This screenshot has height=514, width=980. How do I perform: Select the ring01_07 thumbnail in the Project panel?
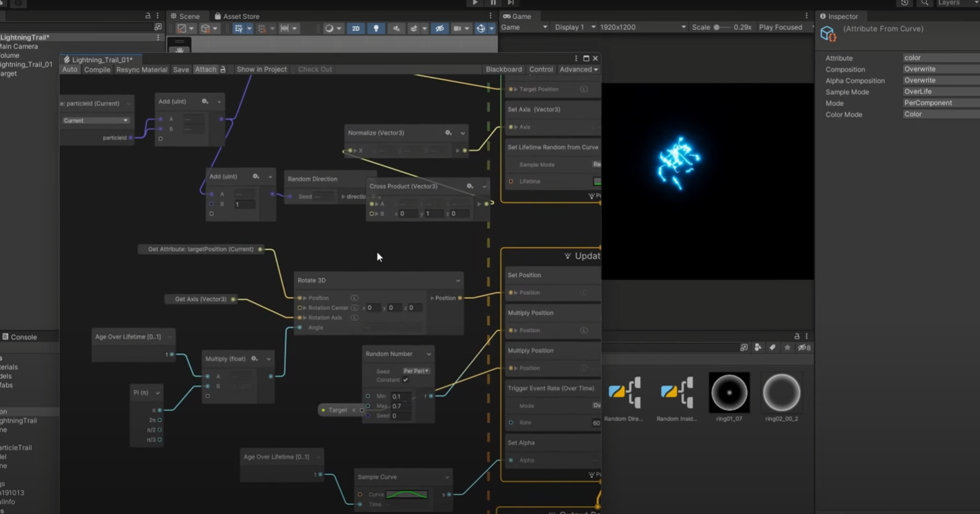(x=729, y=393)
